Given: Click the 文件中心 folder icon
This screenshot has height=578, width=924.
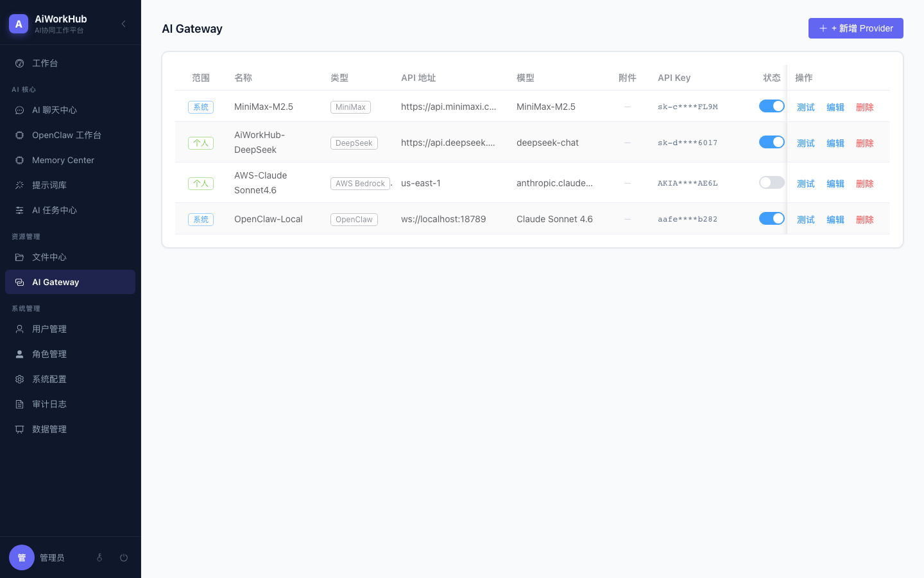Looking at the screenshot, I should point(19,257).
